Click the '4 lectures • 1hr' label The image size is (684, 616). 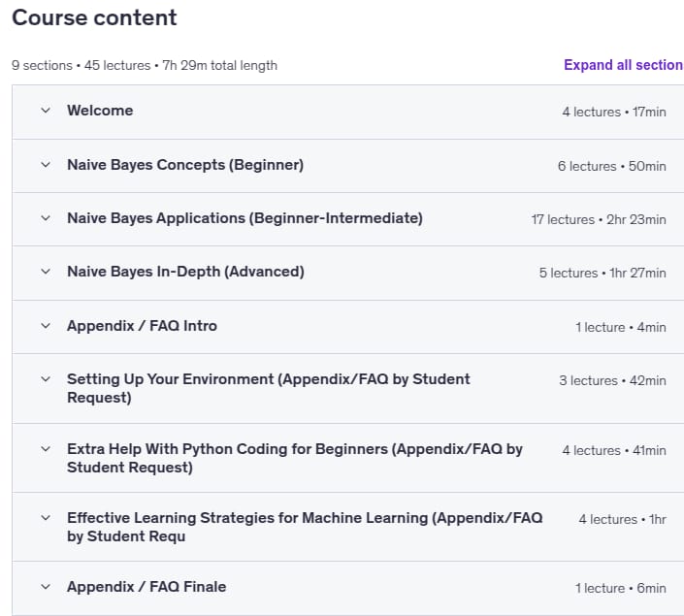tap(622, 519)
